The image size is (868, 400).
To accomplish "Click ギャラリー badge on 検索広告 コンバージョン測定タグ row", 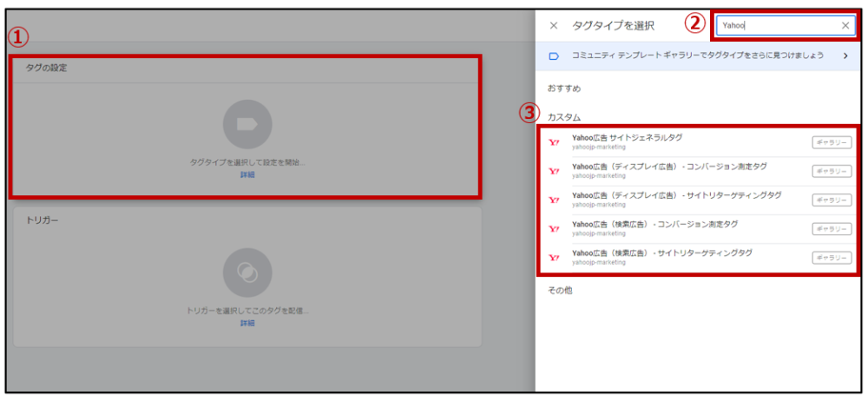I will point(832,229).
